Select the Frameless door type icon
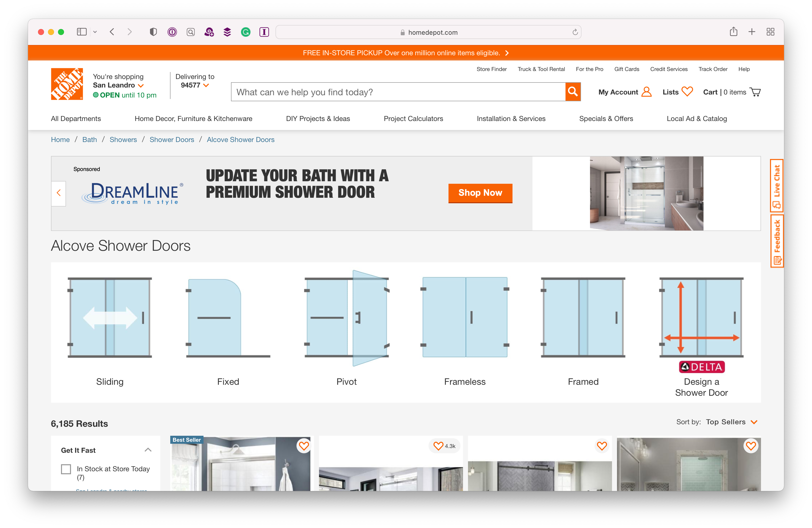This screenshot has width=812, height=528. coord(465,317)
